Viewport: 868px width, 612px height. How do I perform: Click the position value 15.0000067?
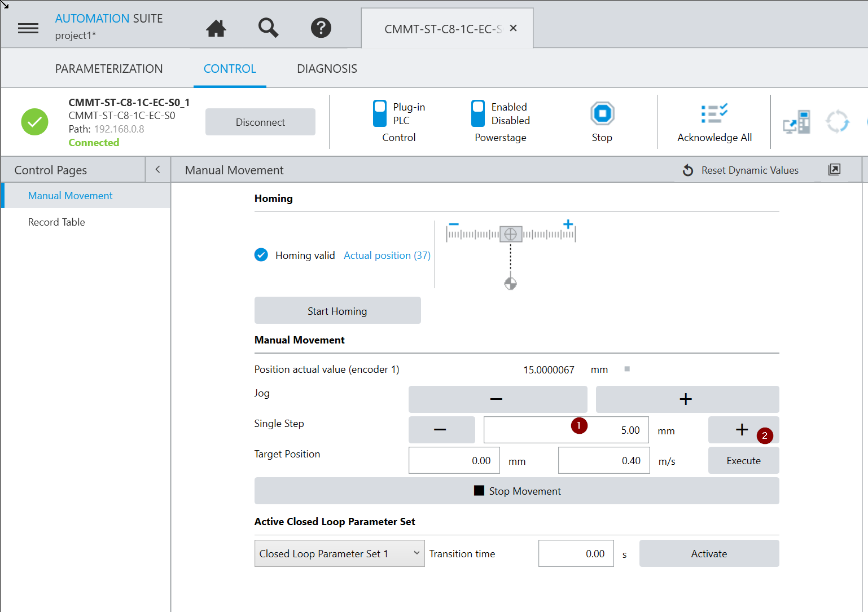coord(549,369)
